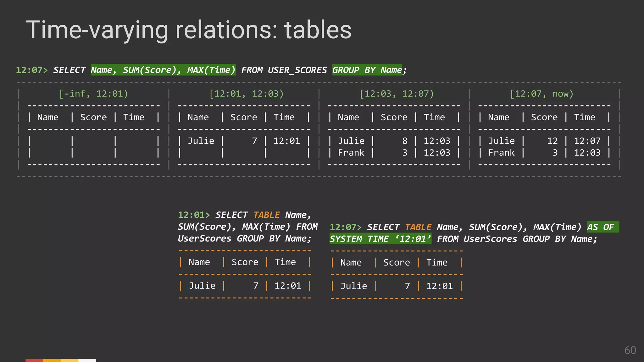Click the highlighted 'Name, SUM(Score), MAX(Time)' text

163,70
